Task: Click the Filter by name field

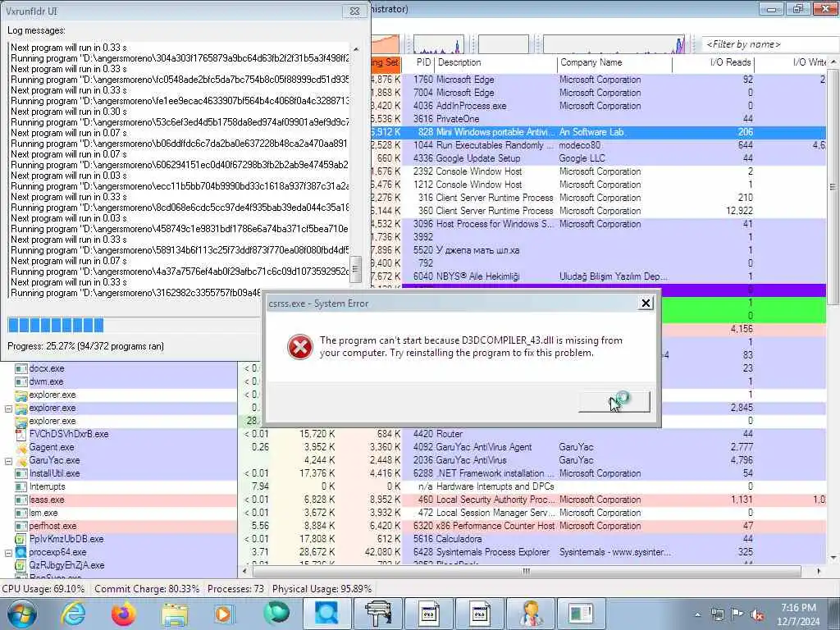Action: tap(769, 44)
